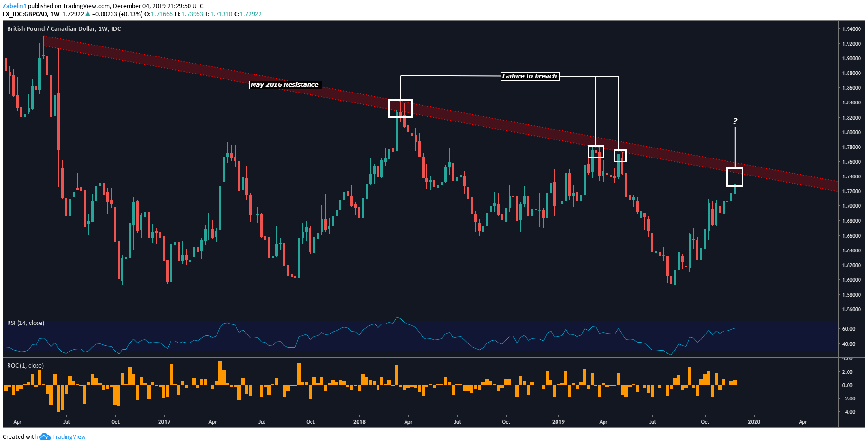Select the 'Failure to breach' annotation label
This screenshot has width=868, height=445.
click(530, 76)
